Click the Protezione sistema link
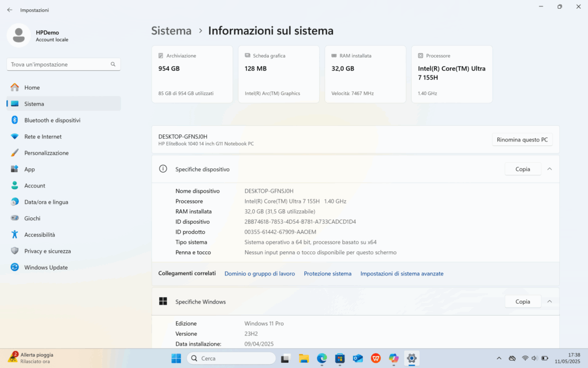588x368 pixels. (327, 274)
